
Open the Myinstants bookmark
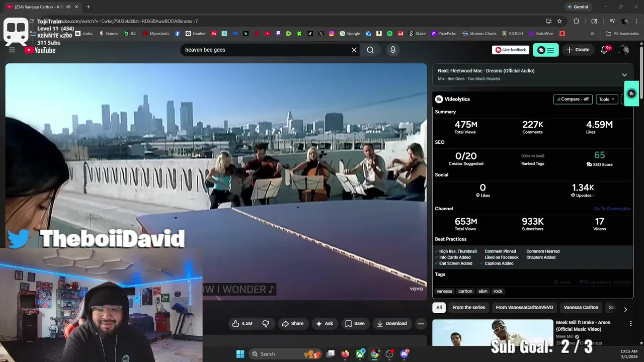(x=156, y=34)
